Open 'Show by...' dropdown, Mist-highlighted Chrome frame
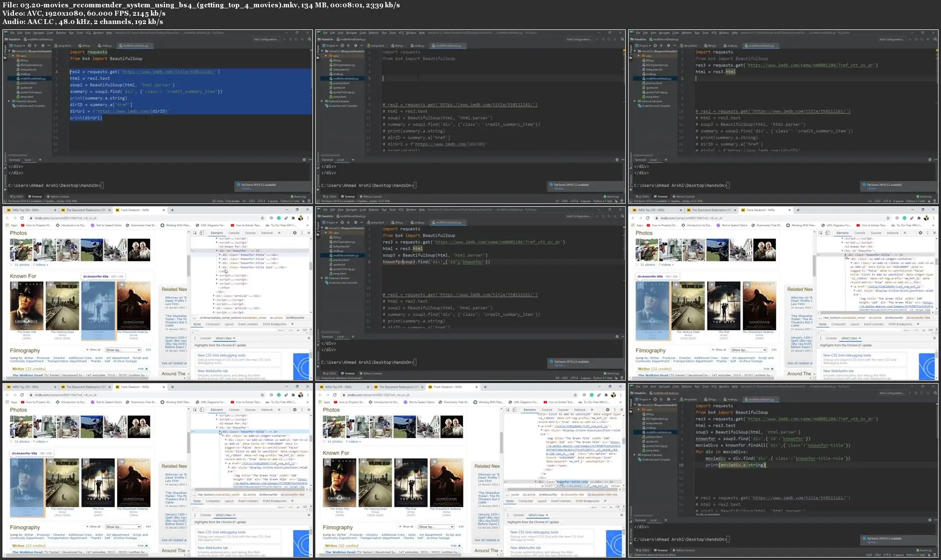 coord(123,350)
